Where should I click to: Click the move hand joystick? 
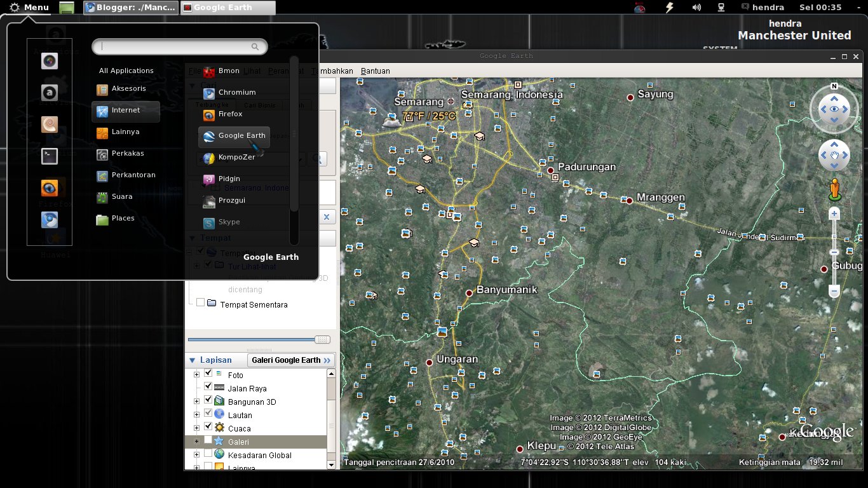[834, 156]
